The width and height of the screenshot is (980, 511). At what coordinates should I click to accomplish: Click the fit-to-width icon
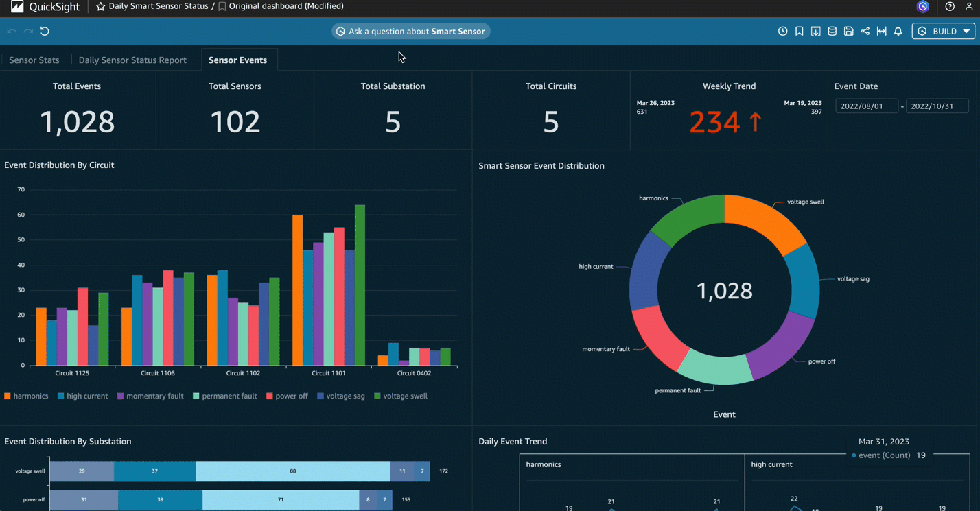pyautogui.click(x=881, y=31)
